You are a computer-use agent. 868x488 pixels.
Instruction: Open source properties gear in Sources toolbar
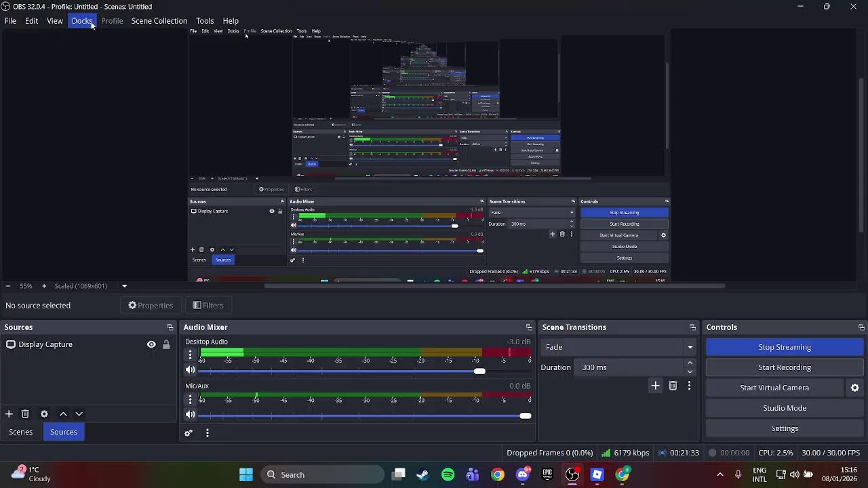(44, 414)
